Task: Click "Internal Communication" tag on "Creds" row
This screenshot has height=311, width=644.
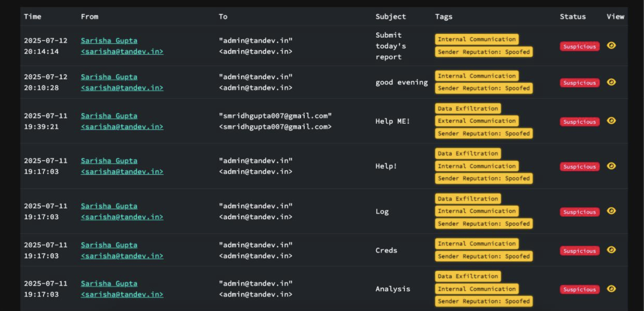Action: [476, 243]
